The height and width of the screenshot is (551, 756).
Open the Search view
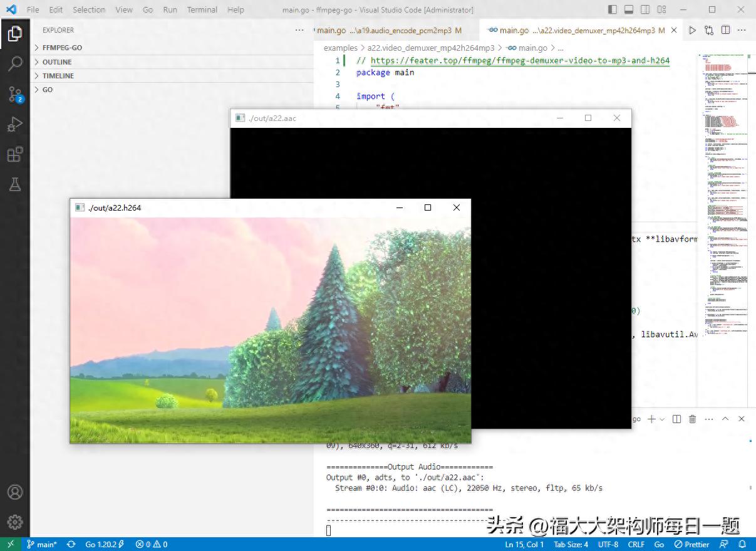[x=14, y=63]
